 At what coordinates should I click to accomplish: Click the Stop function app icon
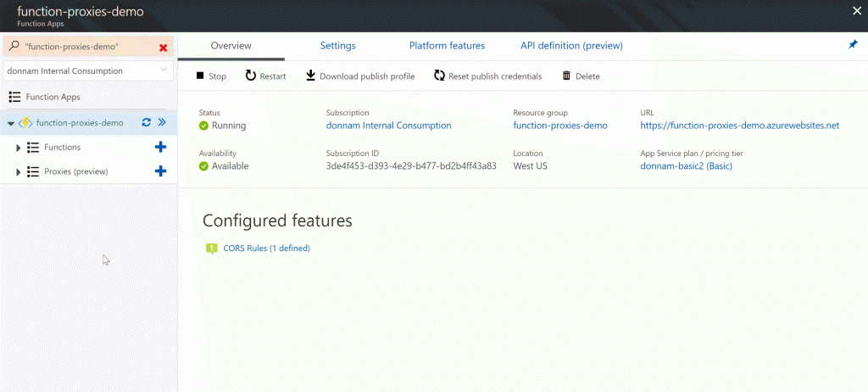click(200, 76)
